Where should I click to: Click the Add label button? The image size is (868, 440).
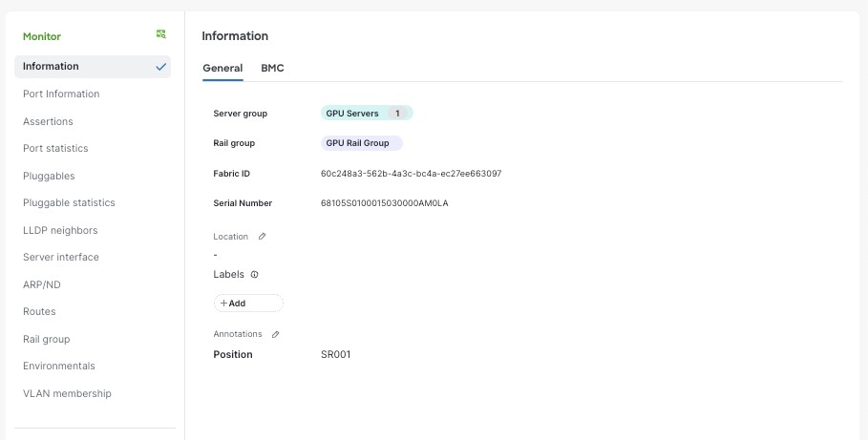[x=248, y=304]
